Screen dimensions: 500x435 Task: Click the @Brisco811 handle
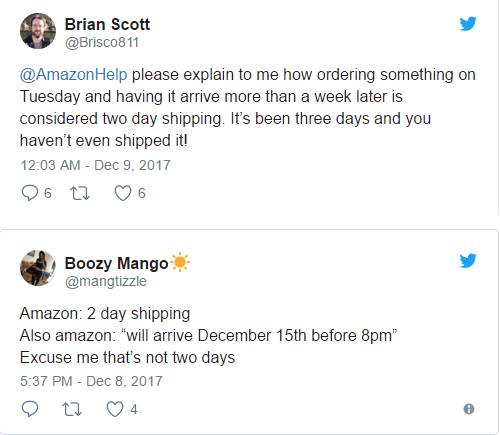coord(102,42)
